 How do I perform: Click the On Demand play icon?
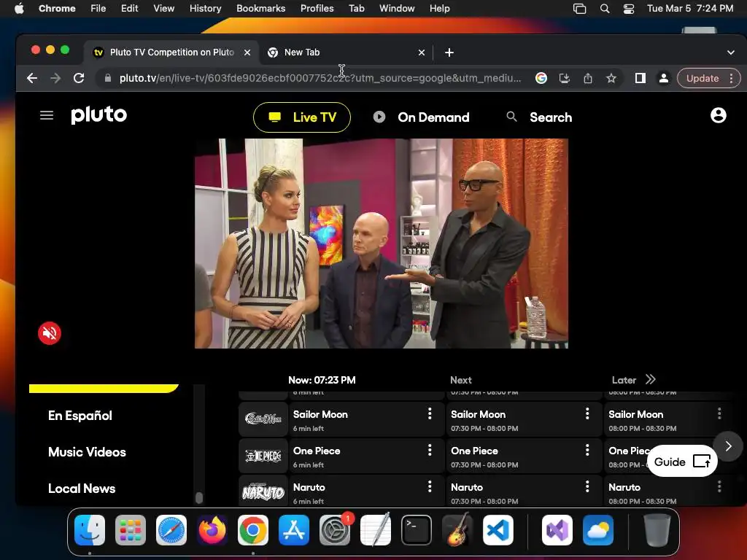[x=379, y=117]
